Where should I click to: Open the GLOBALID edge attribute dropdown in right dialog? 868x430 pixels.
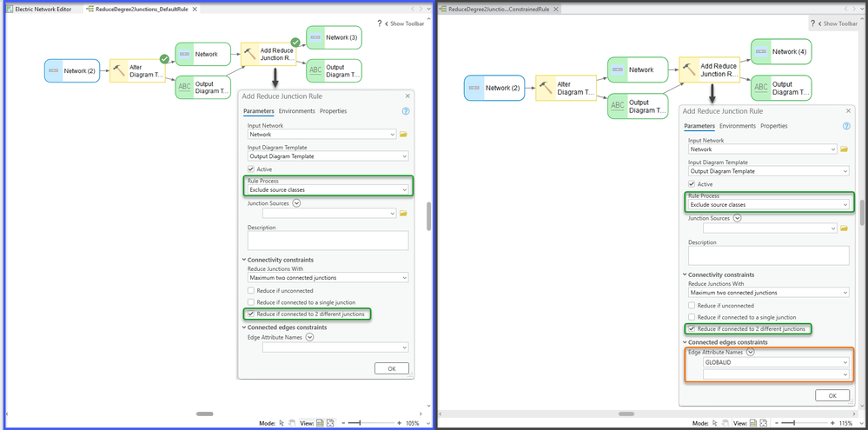tap(776, 362)
